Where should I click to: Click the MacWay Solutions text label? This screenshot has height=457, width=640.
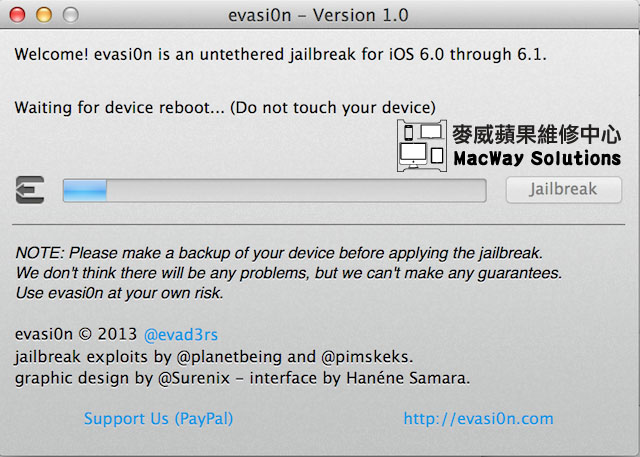[x=537, y=159]
